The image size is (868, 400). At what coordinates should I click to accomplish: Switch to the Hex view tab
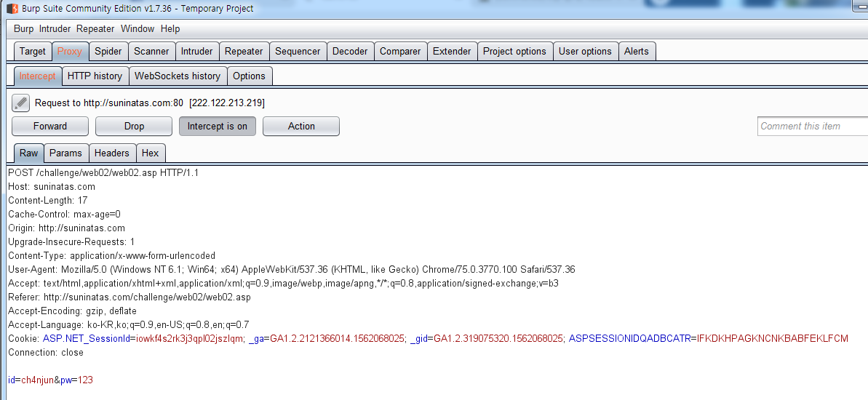[x=150, y=153]
